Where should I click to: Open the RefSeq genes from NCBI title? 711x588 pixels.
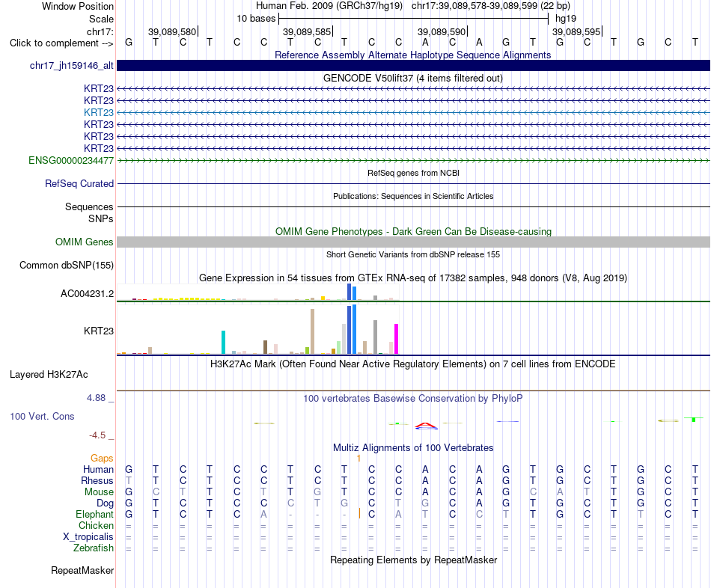pyautogui.click(x=413, y=173)
